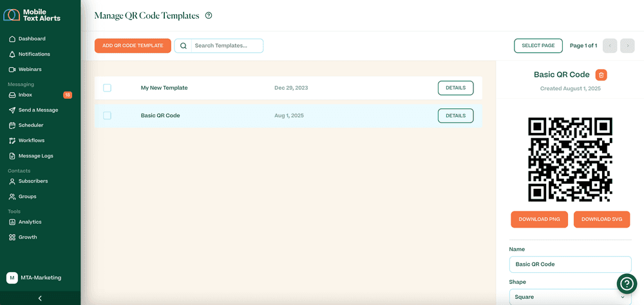This screenshot has height=305, width=644.
Task: Click the Aug 1, 2025 date
Action: pos(289,116)
